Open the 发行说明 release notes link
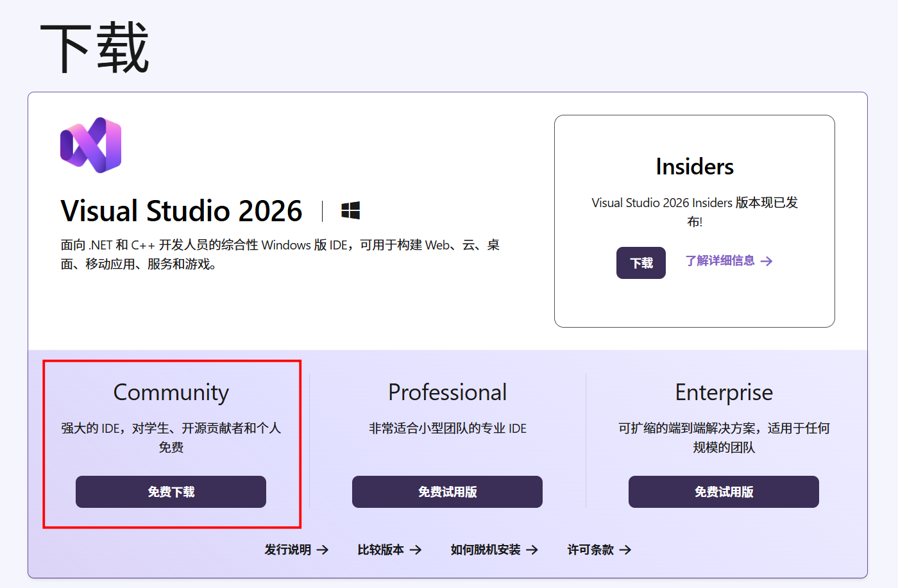The width and height of the screenshot is (898, 588). click(x=288, y=550)
